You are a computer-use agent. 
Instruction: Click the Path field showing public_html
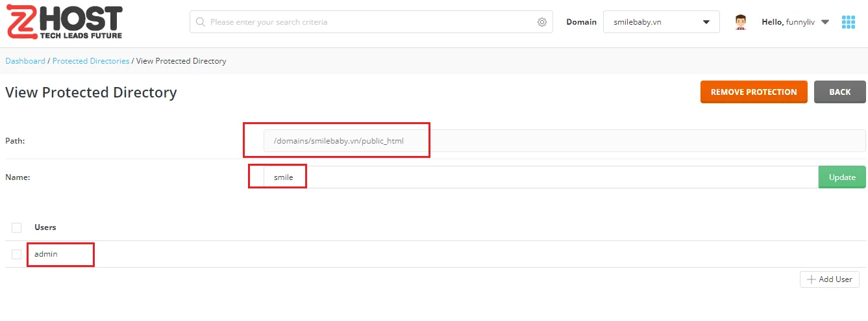(564, 140)
